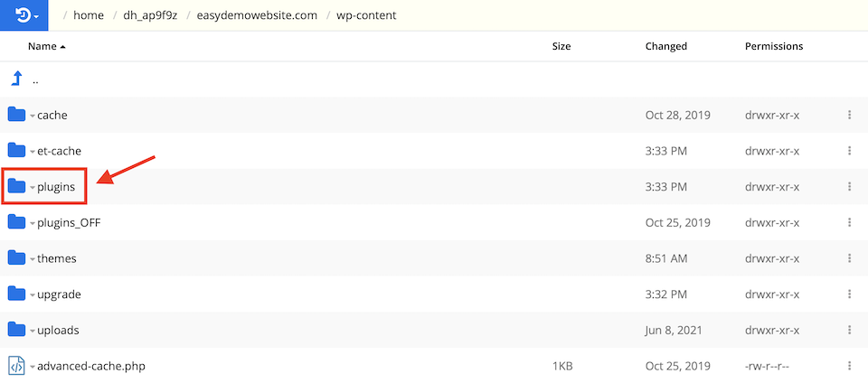Open the history dropdown button in the breadcrumb bar
Viewport: 868px width, 383px height.
pos(23,15)
